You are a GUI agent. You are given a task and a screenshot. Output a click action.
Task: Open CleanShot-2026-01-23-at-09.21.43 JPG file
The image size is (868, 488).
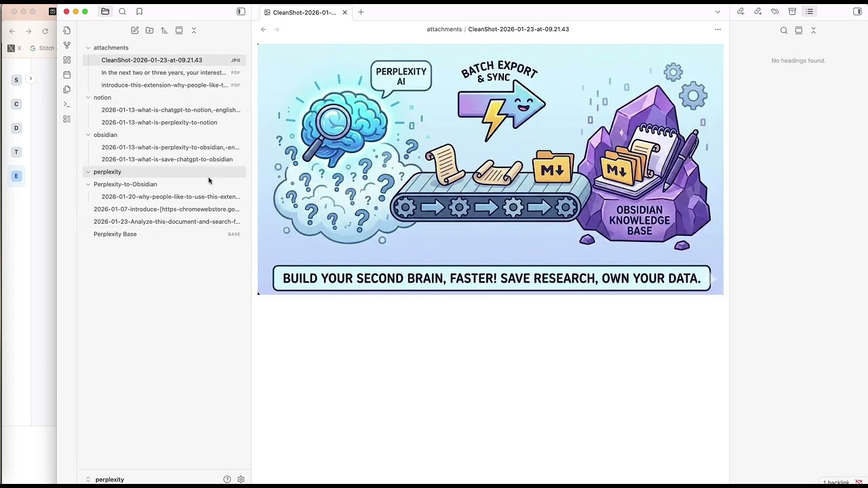[x=164, y=60]
